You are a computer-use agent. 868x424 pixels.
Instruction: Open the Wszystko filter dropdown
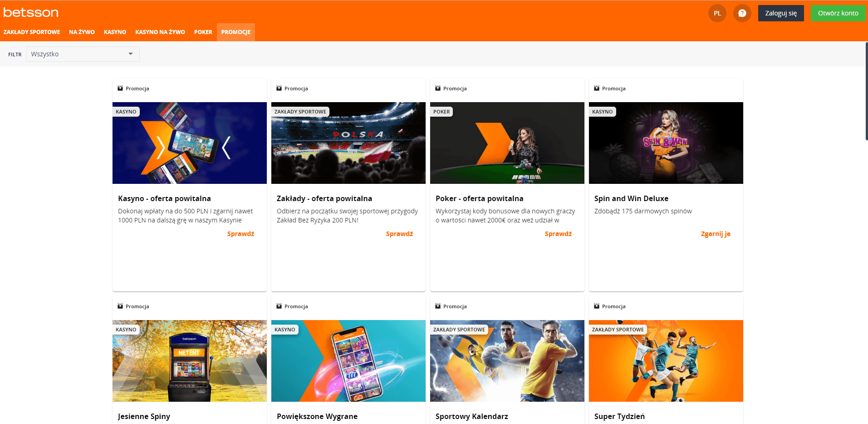coord(82,54)
